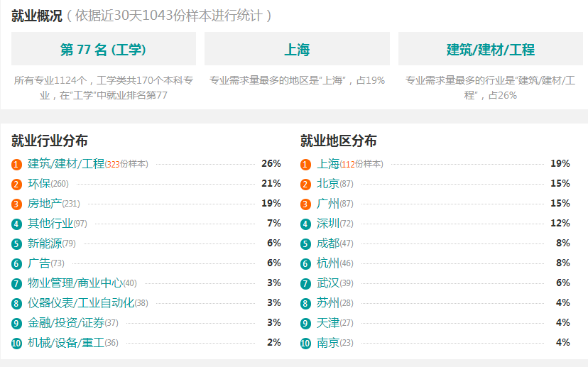Open the 杭州 region link
Image resolution: width=588 pixels, height=367 pixels.
pyautogui.click(x=328, y=263)
